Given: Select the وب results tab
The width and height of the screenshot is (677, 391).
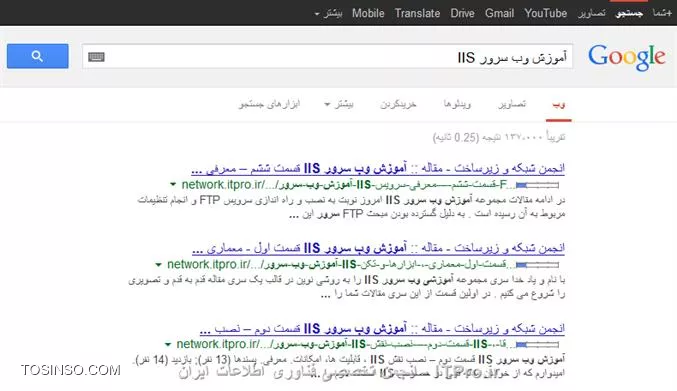Looking at the screenshot, I should 559,104.
